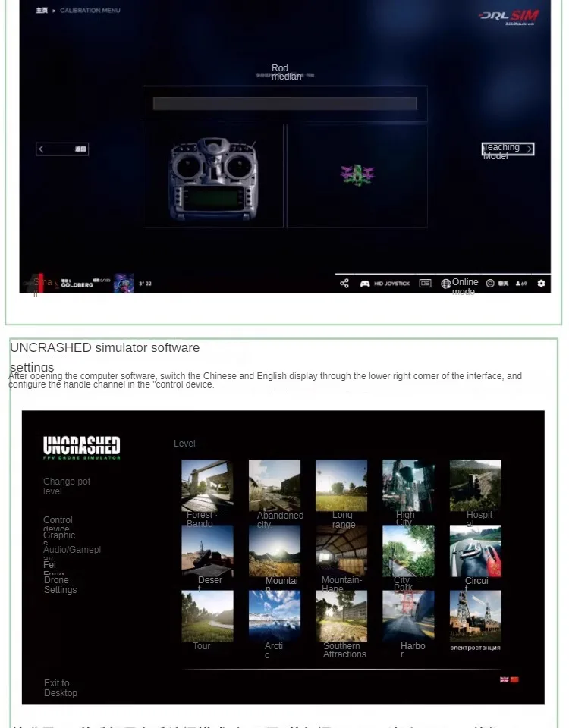The width and height of the screenshot is (569, 728).
Task: Click the back arrow button in calibration menu
Action: 62,149
